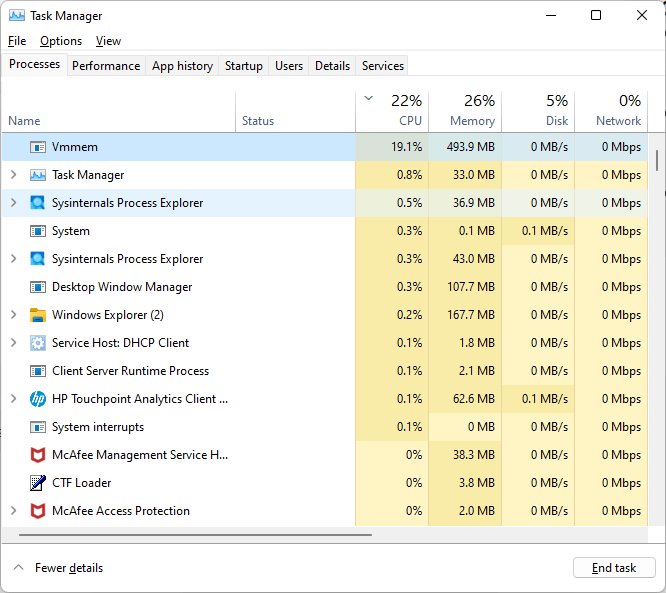This screenshot has height=593, width=666.
Task: Click the vertical scrollbar thumb
Action: point(657,161)
